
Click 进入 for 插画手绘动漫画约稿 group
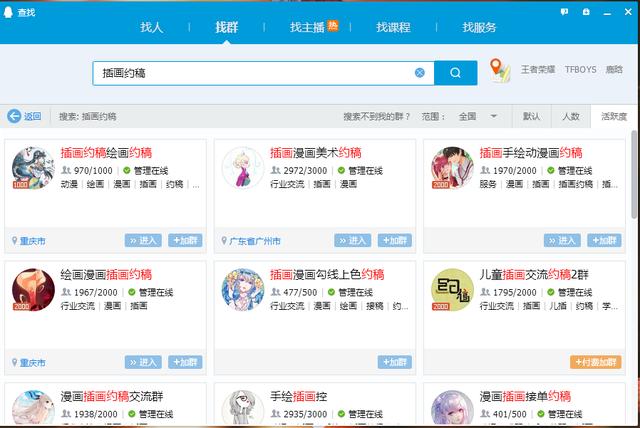[x=562, y=240]
